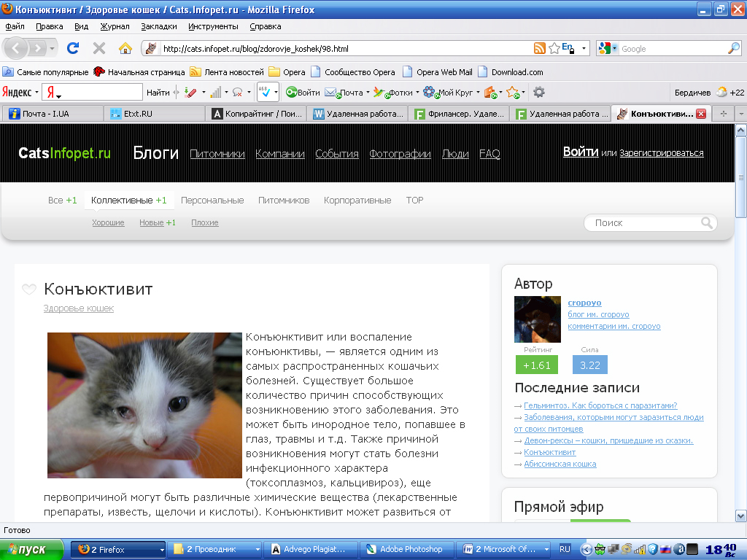Go back with the browser Back arrow
Image resolution: width=747 pixels, height=560 pixels.
[16, 48]
